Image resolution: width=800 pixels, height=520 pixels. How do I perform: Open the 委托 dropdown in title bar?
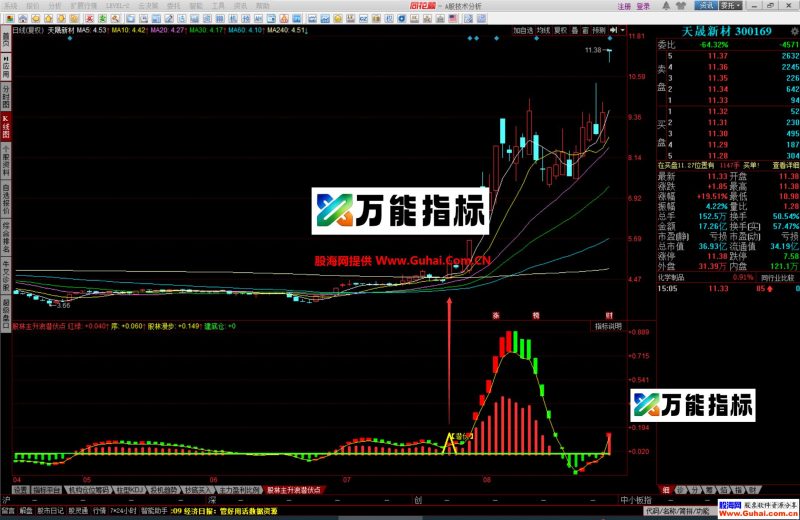coord(730,6)
